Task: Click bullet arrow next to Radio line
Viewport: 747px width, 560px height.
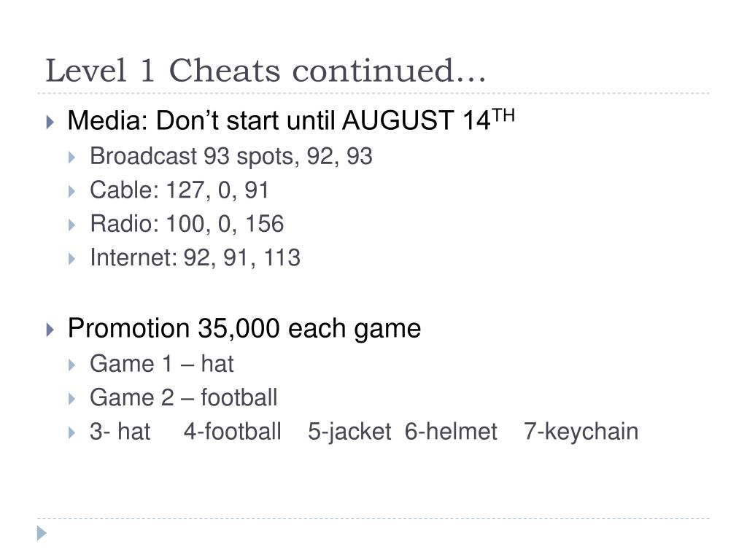Action: [x=72, y=225]
